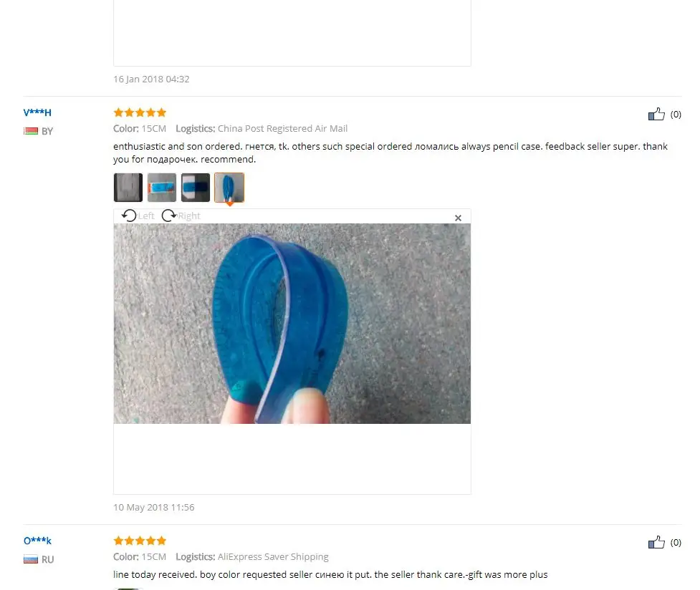Open first gray review thumbnail
700x590 pixels.
[x=128, y=188]
